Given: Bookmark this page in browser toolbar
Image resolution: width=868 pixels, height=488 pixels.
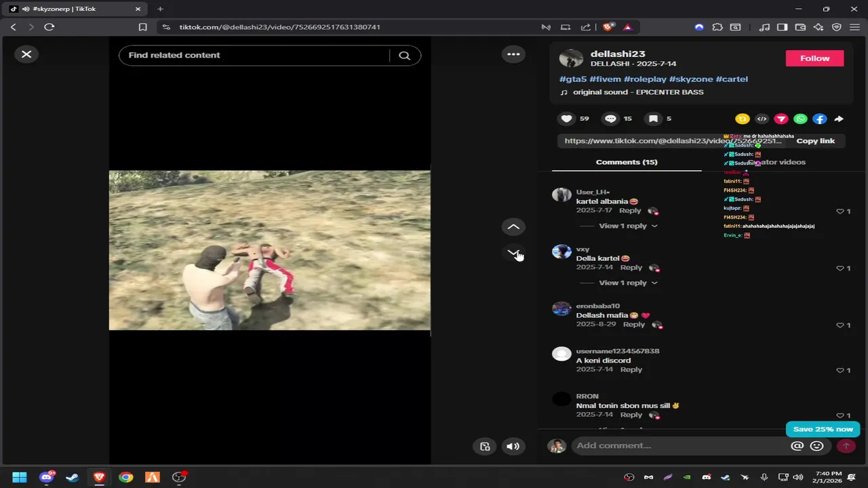Looking at the screenshot, I should (142, 27).
